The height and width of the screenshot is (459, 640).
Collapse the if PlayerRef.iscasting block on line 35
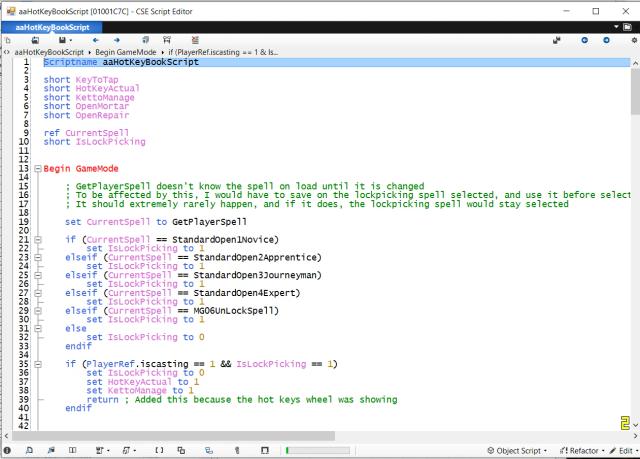[x=38, y=364]
